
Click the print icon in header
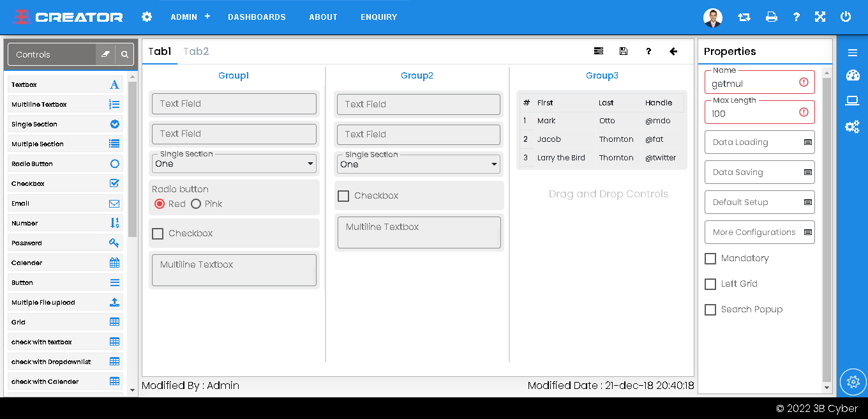pos(771,17)
